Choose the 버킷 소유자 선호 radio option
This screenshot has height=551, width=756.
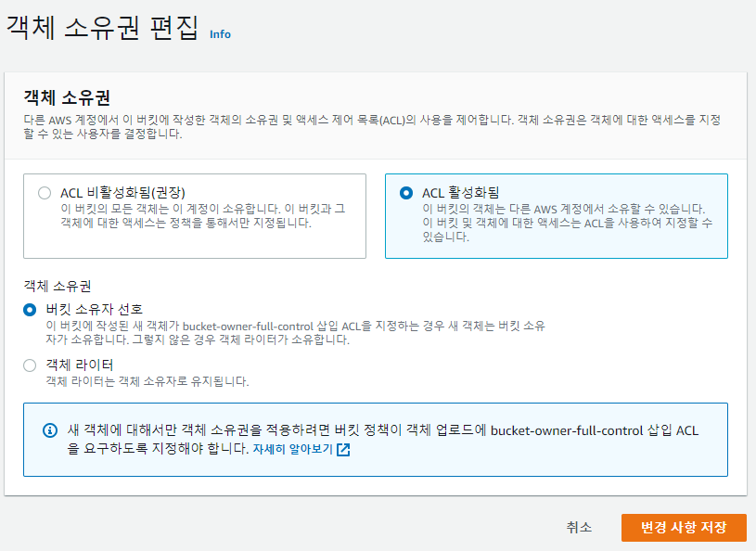pyautogui.click(x=30, y=310)
